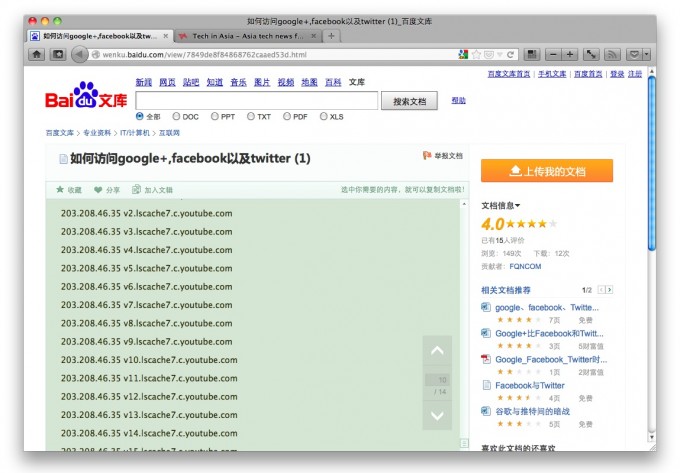
Task: Select the XLS radio button
Action: click(324, 116)
